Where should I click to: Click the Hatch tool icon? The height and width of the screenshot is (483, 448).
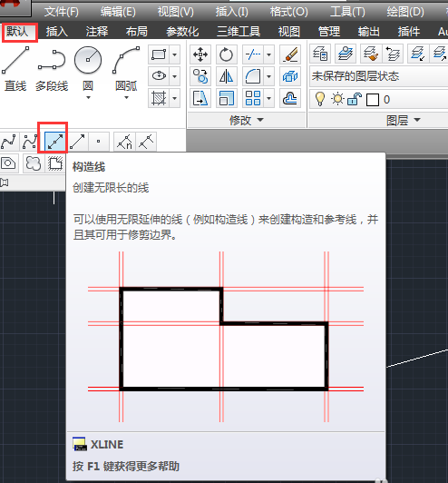(159, 98)
